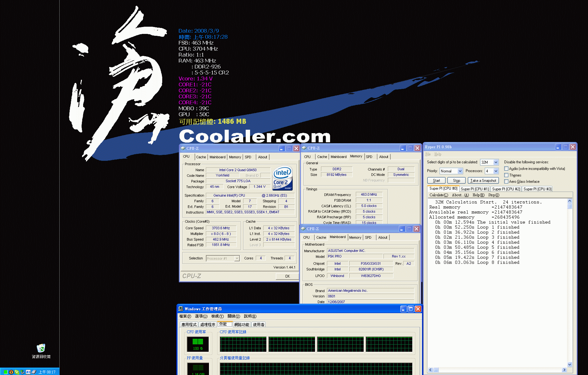Screen dimensions: 588x375
Task: Minimize the Task Manager window
Action: [x=404, y=309]
